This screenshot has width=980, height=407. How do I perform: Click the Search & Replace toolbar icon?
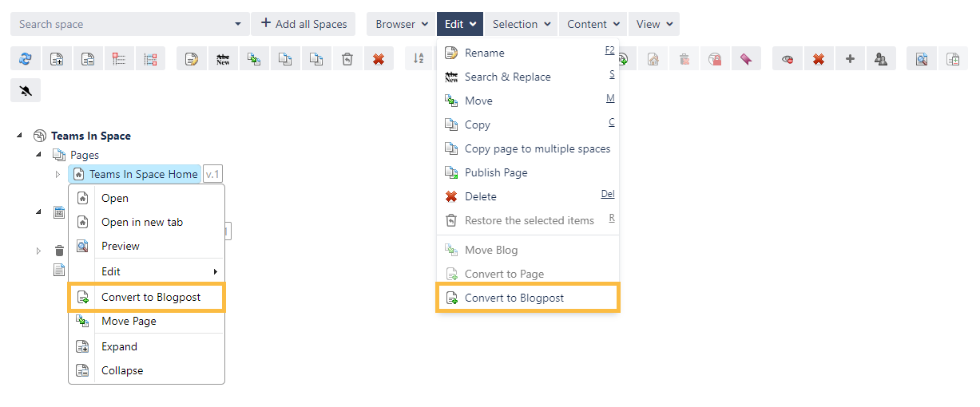223,58
